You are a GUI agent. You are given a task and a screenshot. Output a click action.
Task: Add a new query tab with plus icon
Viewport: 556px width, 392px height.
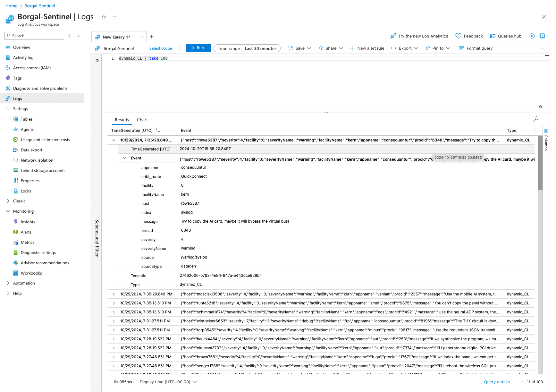click(152, 37)
